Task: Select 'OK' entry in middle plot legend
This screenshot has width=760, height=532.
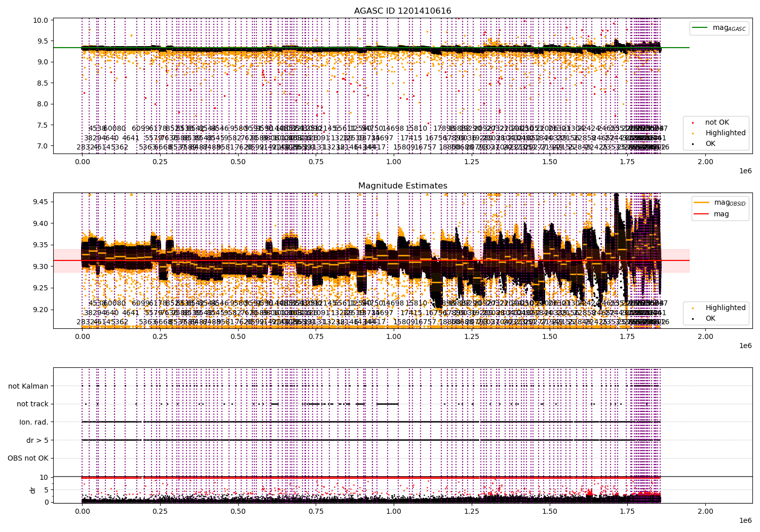Action: (710, 318)
